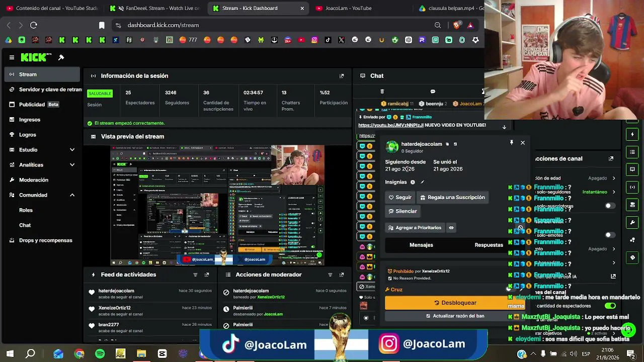Click the lightning bolt icon in right rail
This screenshot has width=644, height=362.
coord(632,134)
